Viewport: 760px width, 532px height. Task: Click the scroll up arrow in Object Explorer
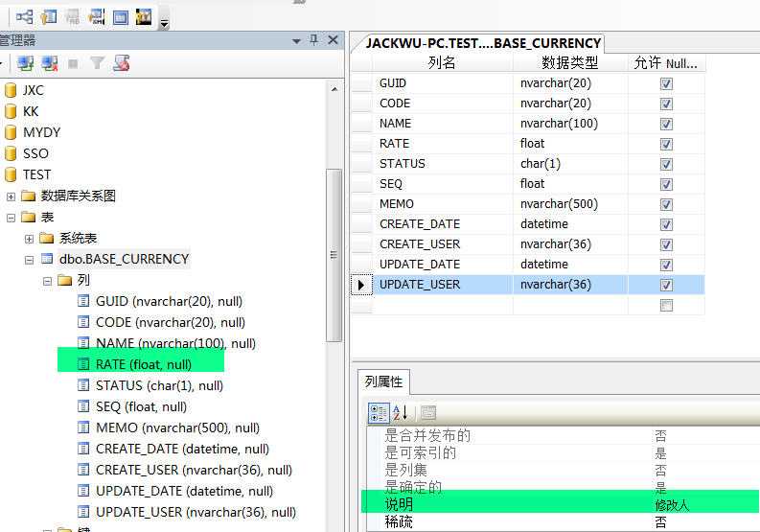pos(334,89)
